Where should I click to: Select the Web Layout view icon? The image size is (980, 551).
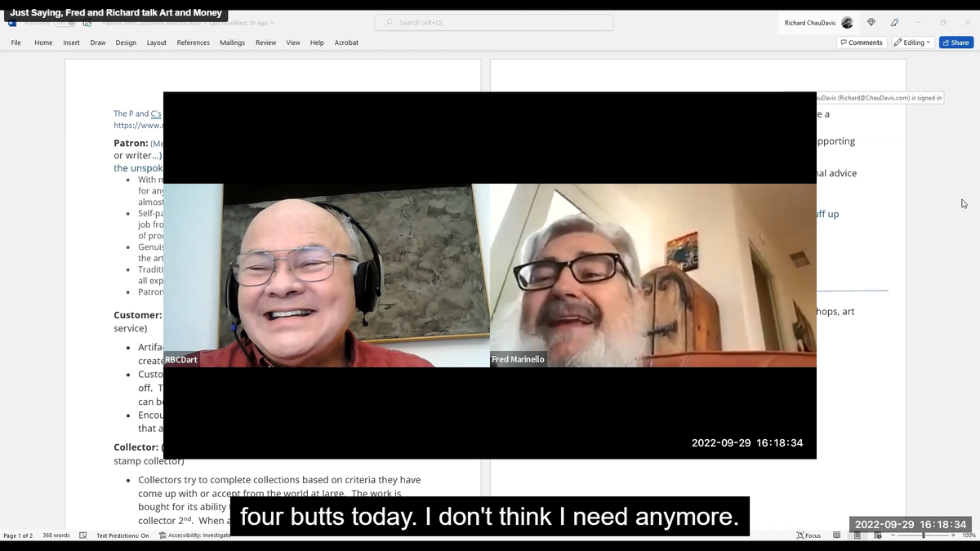(876, 535)
